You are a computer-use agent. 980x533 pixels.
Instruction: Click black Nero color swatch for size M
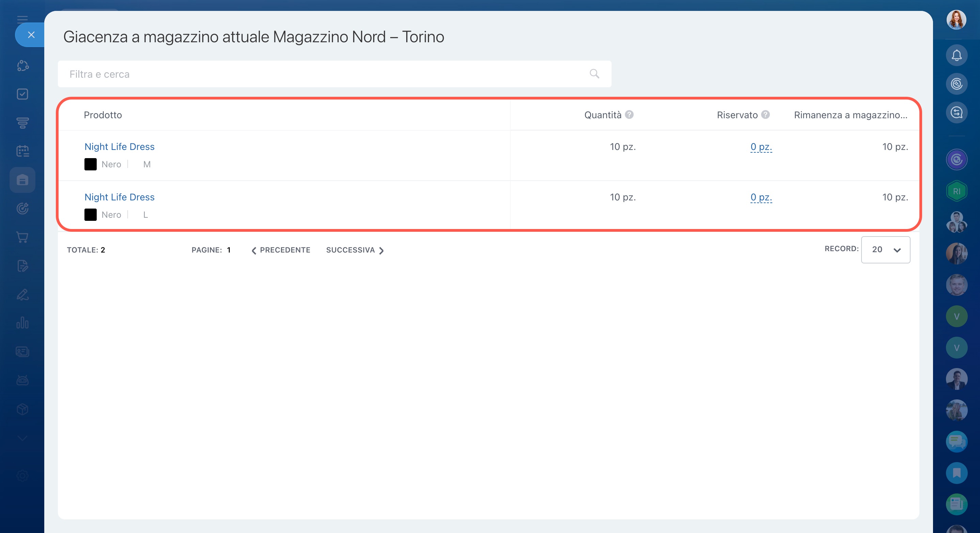point(91,165)
